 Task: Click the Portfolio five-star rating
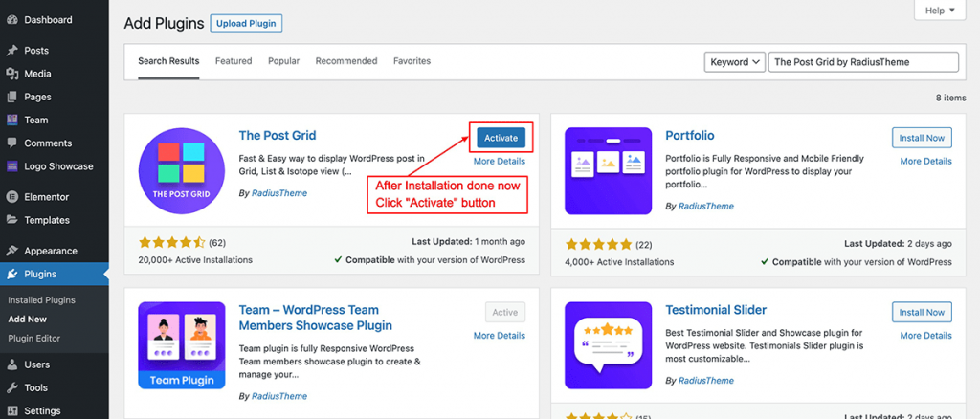pyautogui.click(x=599, y=245)
